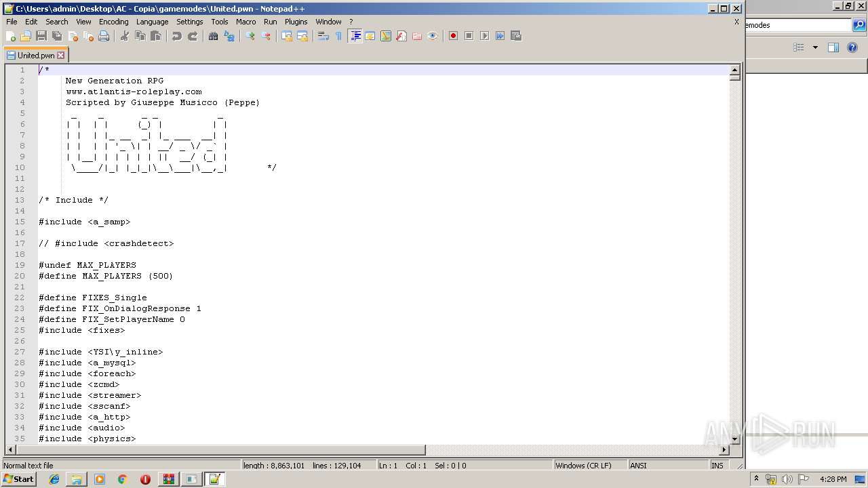Play back the recorded macro
868x488 pixels.
click(485, 36)
